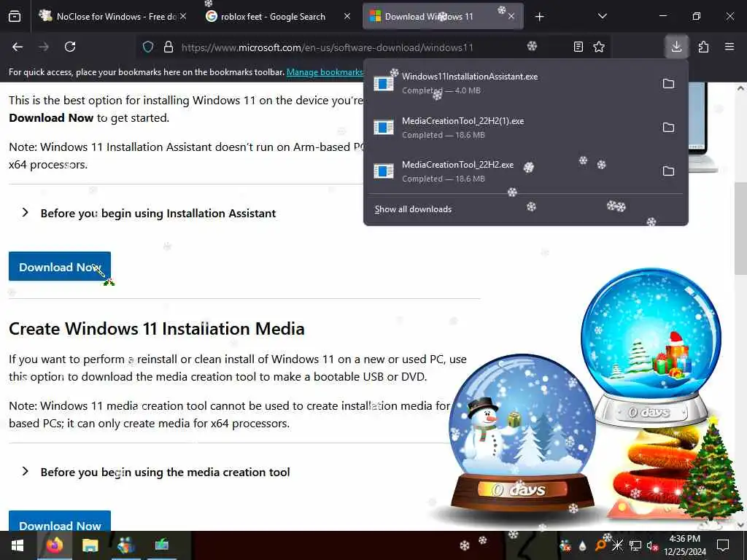List all tabs dropdown arrow
Screen dimensions: 747x560
click(602, 16)
